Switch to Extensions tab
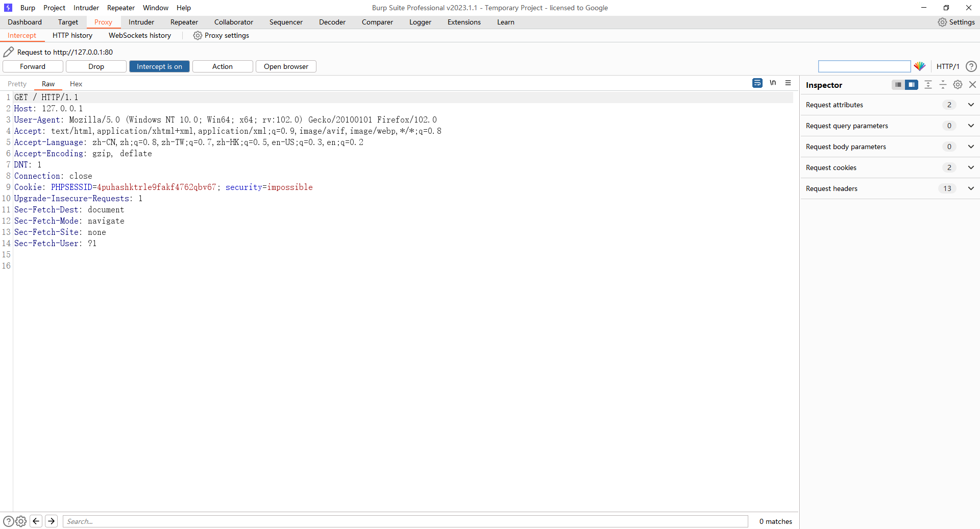The height and width of the screenshot is (529, 980). click(x=464, y=22)
